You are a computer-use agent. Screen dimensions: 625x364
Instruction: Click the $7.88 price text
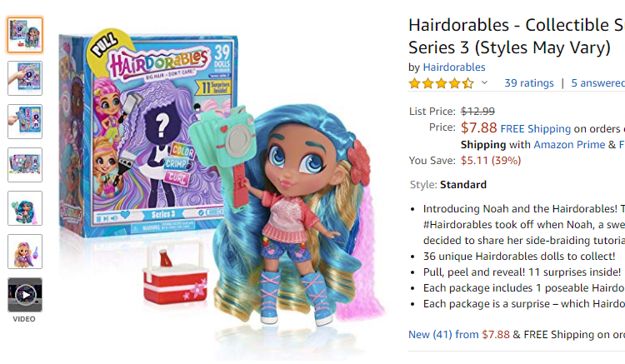pos(478,127)
